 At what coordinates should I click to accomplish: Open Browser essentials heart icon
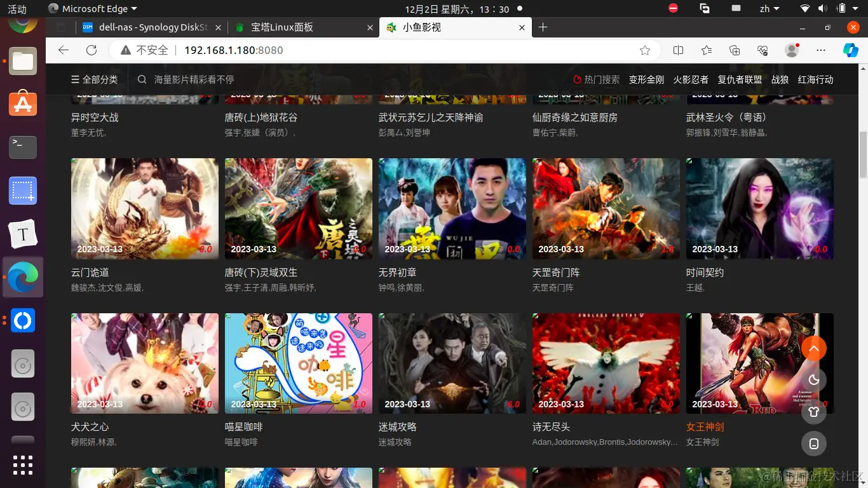763,50
